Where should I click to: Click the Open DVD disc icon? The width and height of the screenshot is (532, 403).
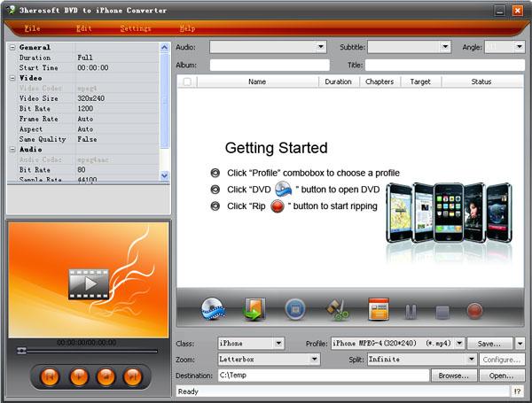[x=213, y=309]
